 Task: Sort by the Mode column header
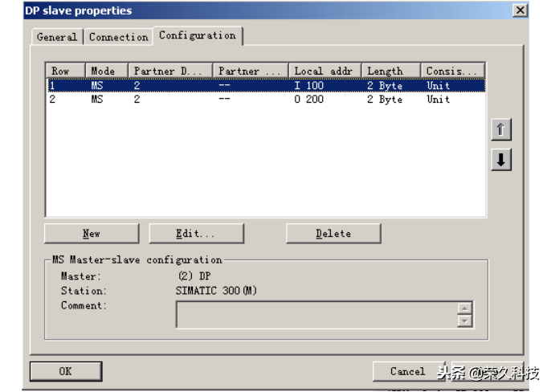(106, 71)
